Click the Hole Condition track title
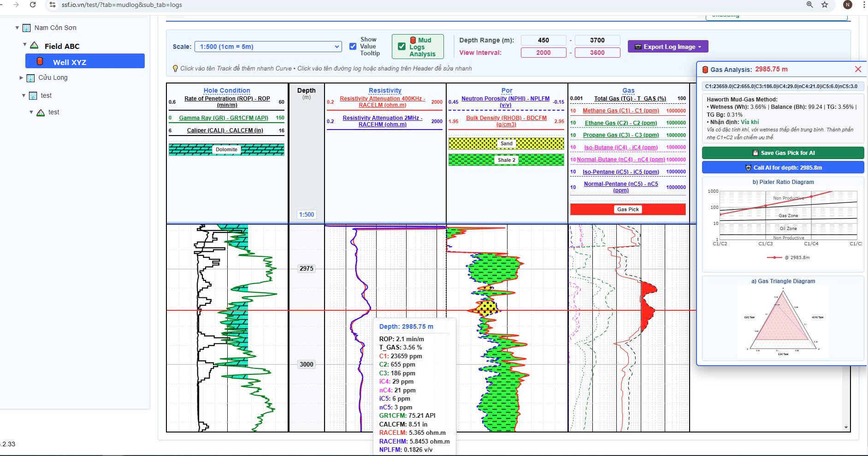This screenshot has height=456, width=868. tap(227, 90)
